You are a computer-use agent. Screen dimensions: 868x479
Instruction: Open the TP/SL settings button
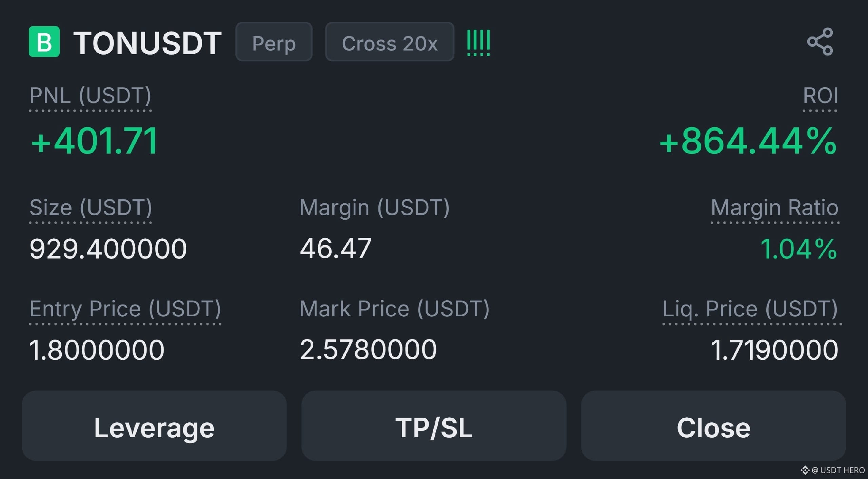(434, 426)
